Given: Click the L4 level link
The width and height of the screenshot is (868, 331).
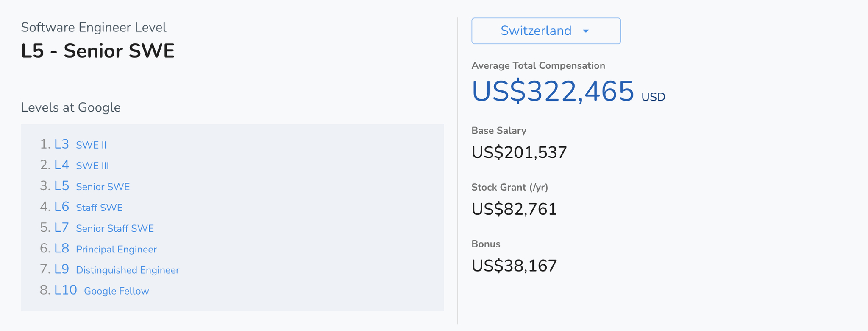Looking at the screenshot, I should [x=61, y=165].
